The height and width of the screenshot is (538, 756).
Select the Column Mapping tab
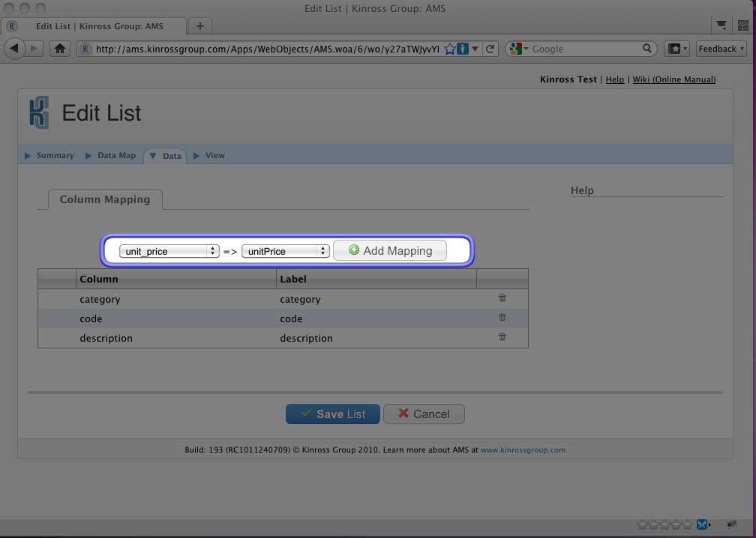point(105,199)
